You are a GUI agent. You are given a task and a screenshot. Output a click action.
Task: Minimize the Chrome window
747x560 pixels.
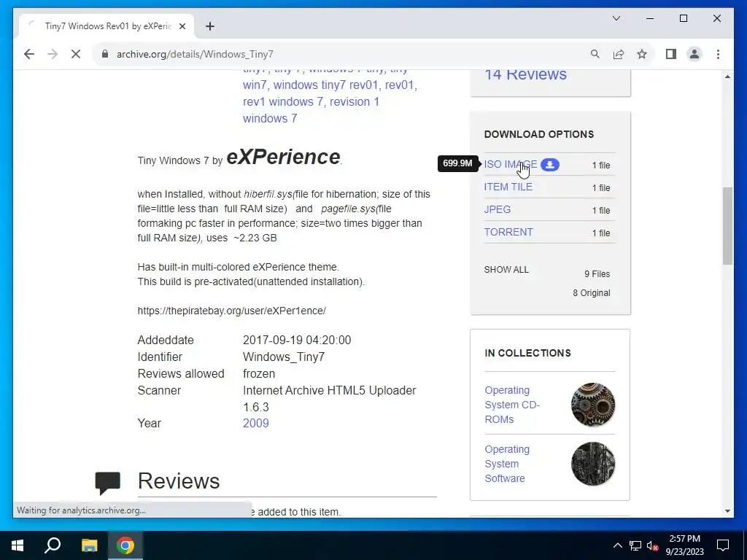(650, 18)
